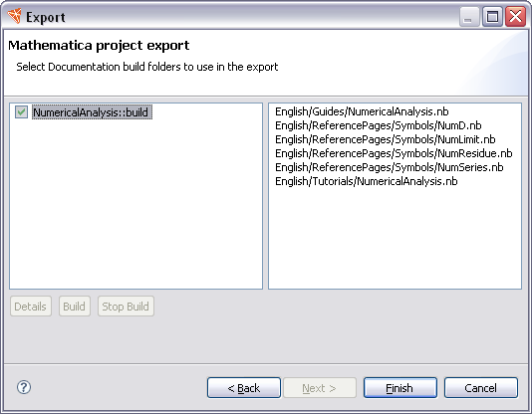
Task: Close the Export window with X
Action: 515,16
